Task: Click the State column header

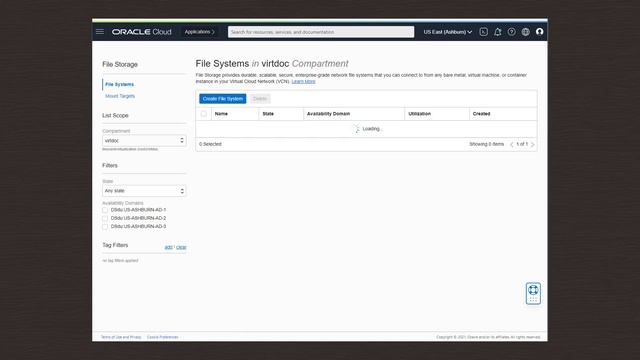Action: (268, 114)
